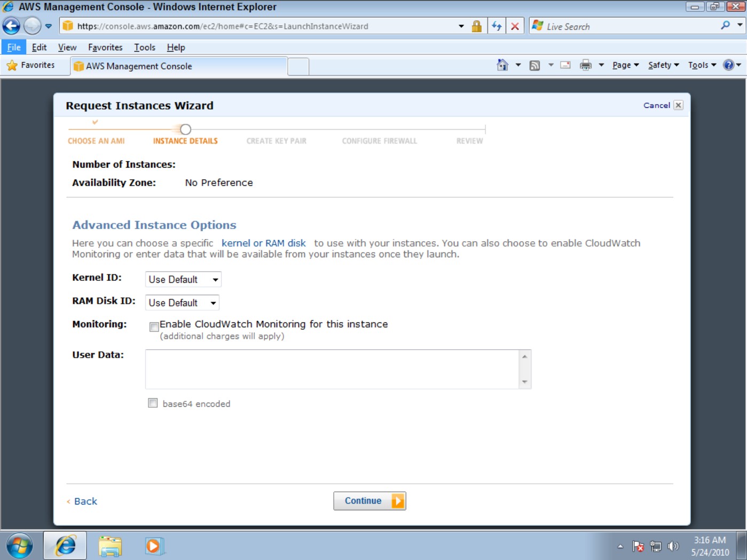
Task: Open Windows Explorer from the taskbar
Action: [x=111, y=546]
